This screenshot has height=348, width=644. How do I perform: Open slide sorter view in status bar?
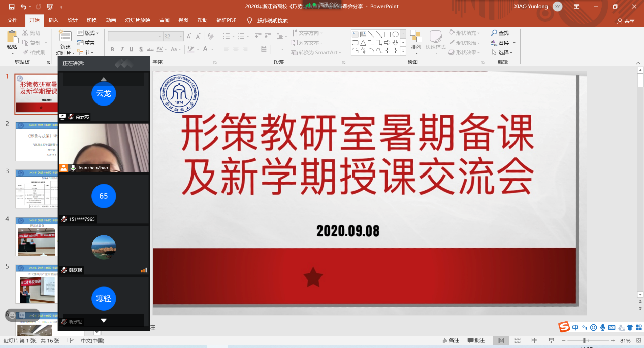518,340
